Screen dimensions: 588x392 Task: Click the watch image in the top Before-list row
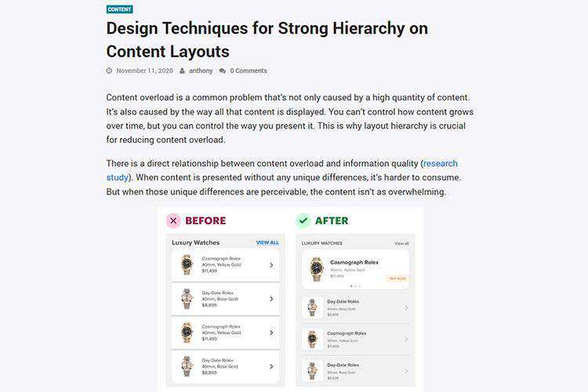[187, 264]
